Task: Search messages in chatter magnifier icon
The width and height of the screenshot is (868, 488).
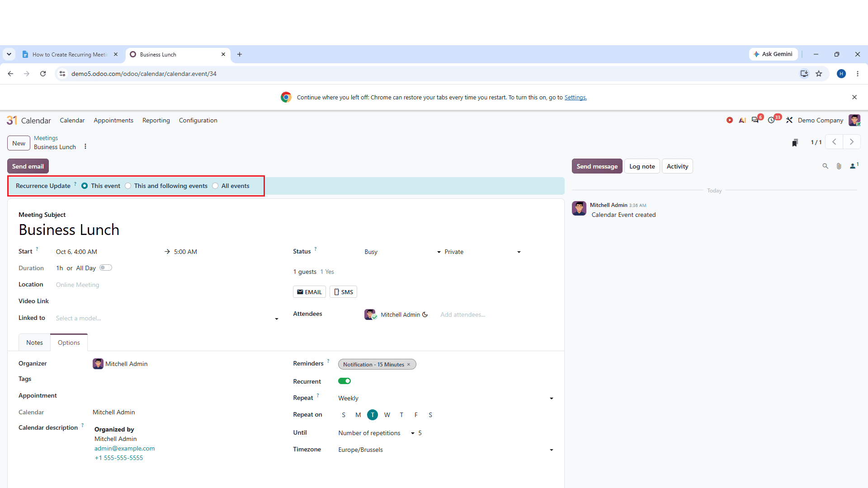Action: (825, 166)
